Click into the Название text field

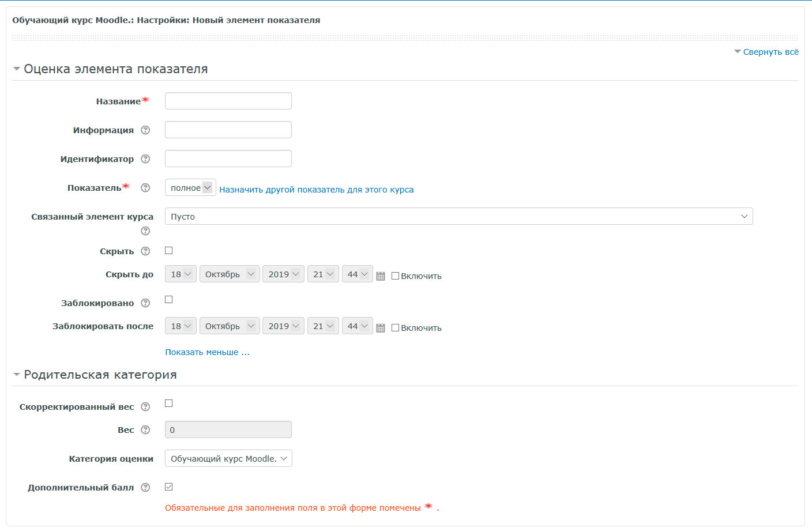[228, 101]
